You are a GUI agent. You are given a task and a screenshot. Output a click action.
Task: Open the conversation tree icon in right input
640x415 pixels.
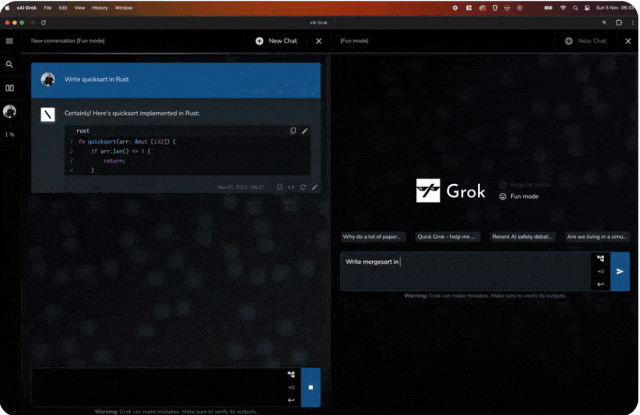pos(600,259)
